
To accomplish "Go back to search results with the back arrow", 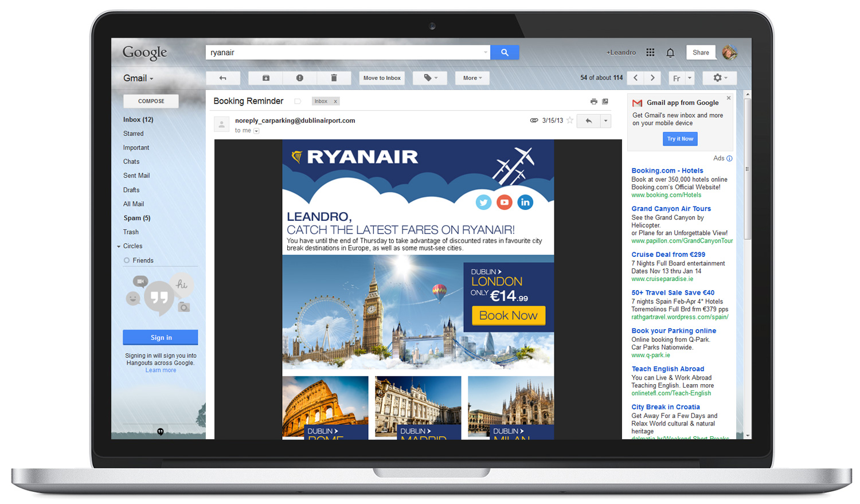I will tap(222, 78).
